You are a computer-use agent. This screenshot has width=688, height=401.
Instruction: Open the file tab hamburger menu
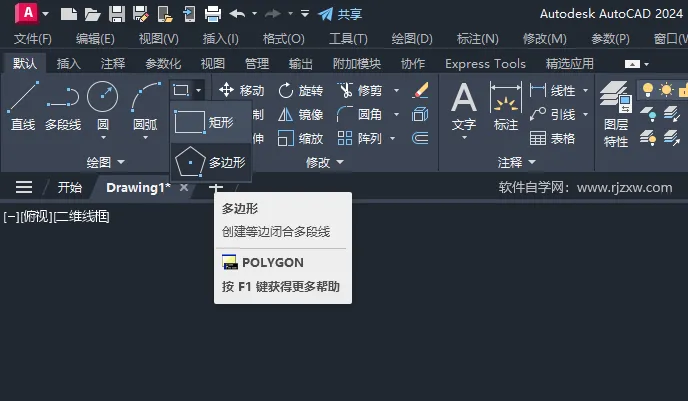click(x=24, y=187)
